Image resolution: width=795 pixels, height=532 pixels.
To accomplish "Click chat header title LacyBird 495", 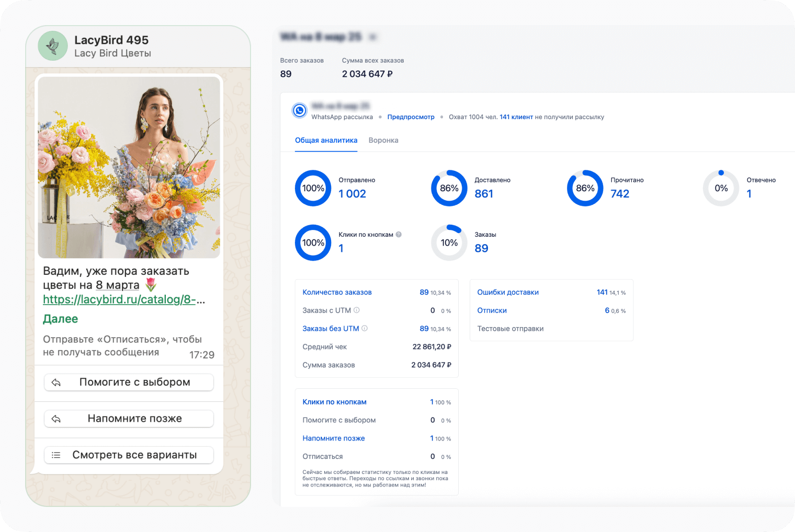I will pyautogui.click(x=111, y=40).
